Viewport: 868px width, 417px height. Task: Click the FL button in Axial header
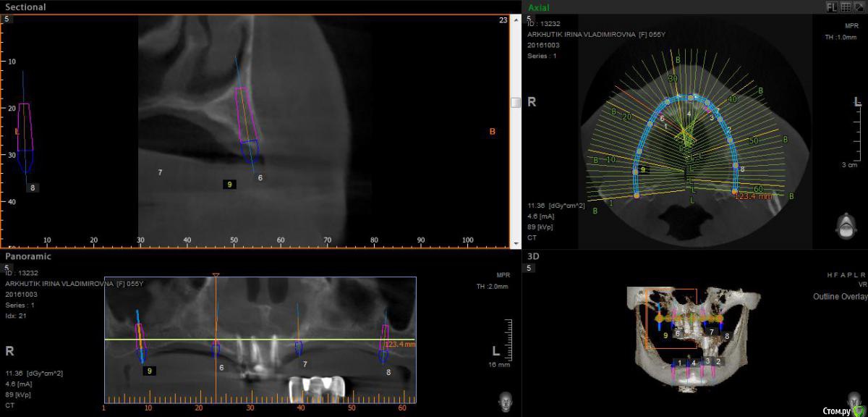point(833,7)
